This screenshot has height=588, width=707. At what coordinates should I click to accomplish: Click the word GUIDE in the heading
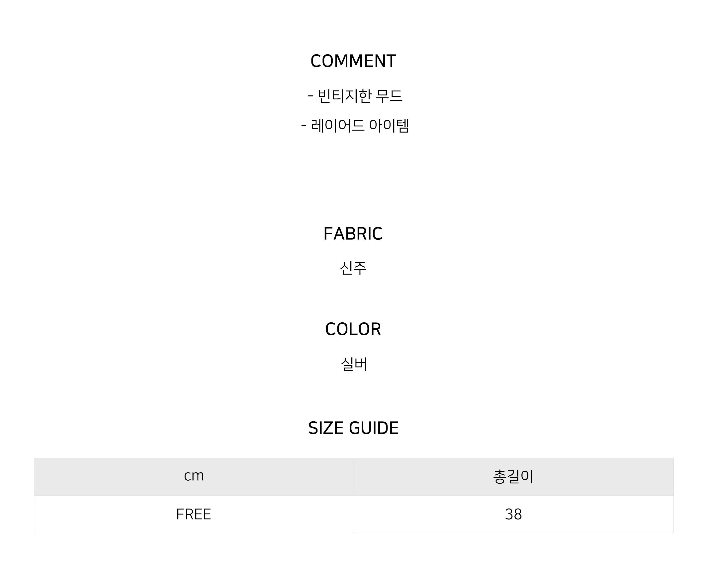374,428
